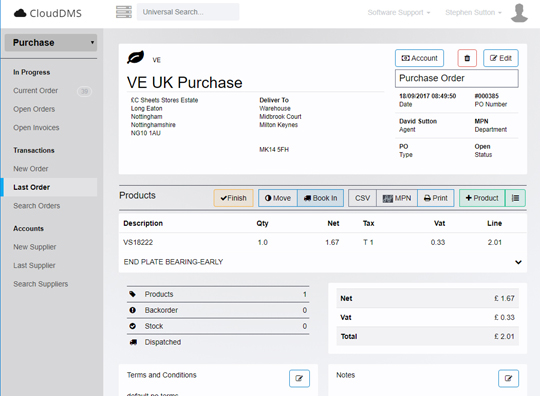Edit Notes with pencil icon
This screenshot has width=540, height=396.
click(508, 378)
